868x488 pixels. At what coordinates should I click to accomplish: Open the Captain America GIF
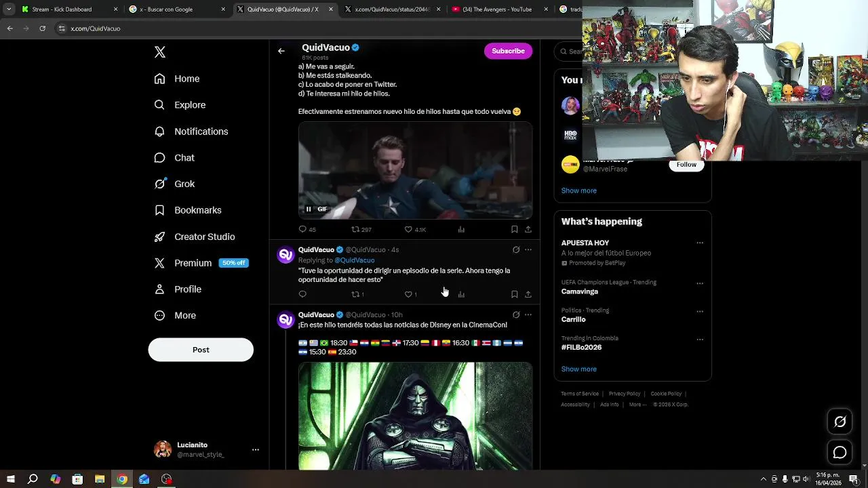pyautogui.click(x=415, y=171)
